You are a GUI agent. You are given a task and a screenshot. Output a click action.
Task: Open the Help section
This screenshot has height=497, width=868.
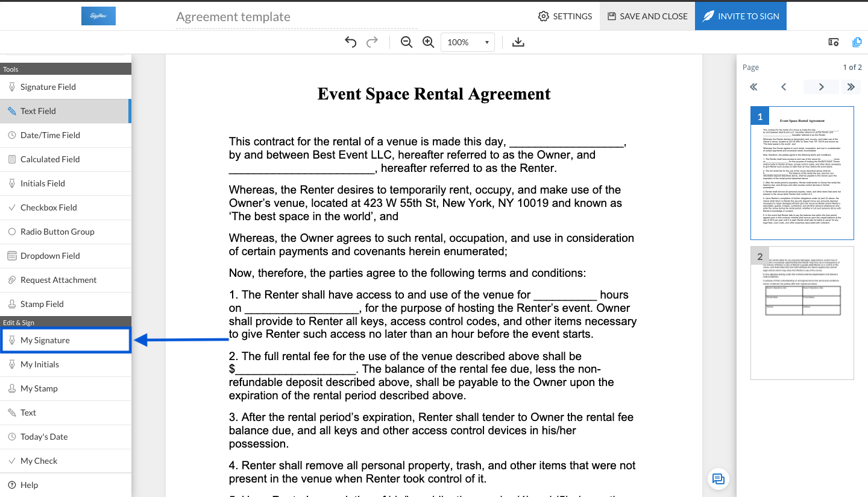tap(30, 484)
